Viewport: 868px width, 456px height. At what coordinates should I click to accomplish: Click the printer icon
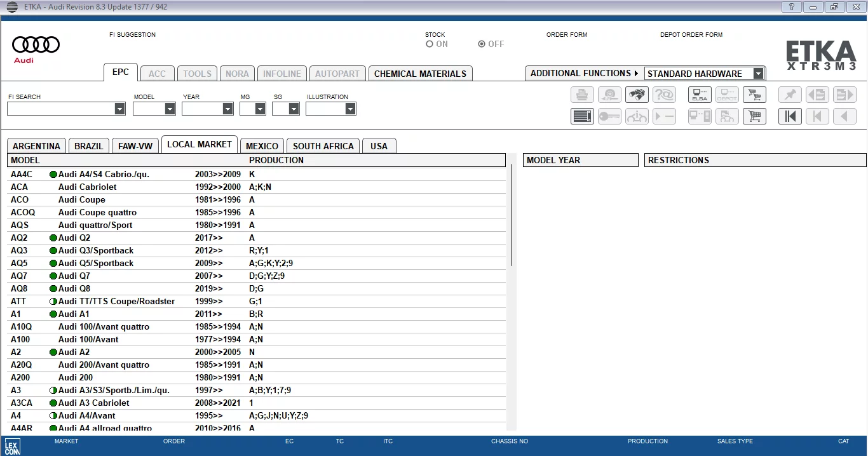582,95
